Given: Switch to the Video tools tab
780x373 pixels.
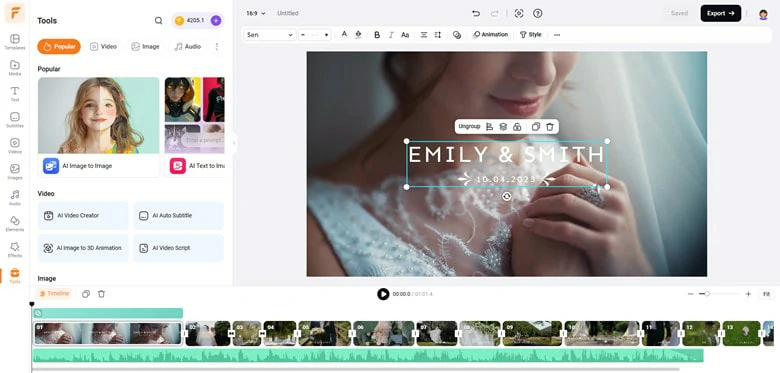Looking at the screenshot, I should (x=103, y=47).
